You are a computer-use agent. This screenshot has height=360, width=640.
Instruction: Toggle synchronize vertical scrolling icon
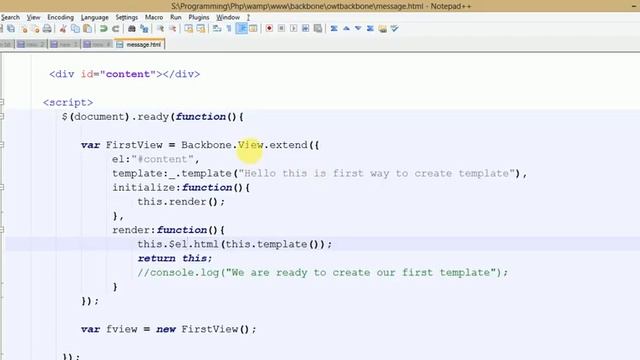[188, 29]
